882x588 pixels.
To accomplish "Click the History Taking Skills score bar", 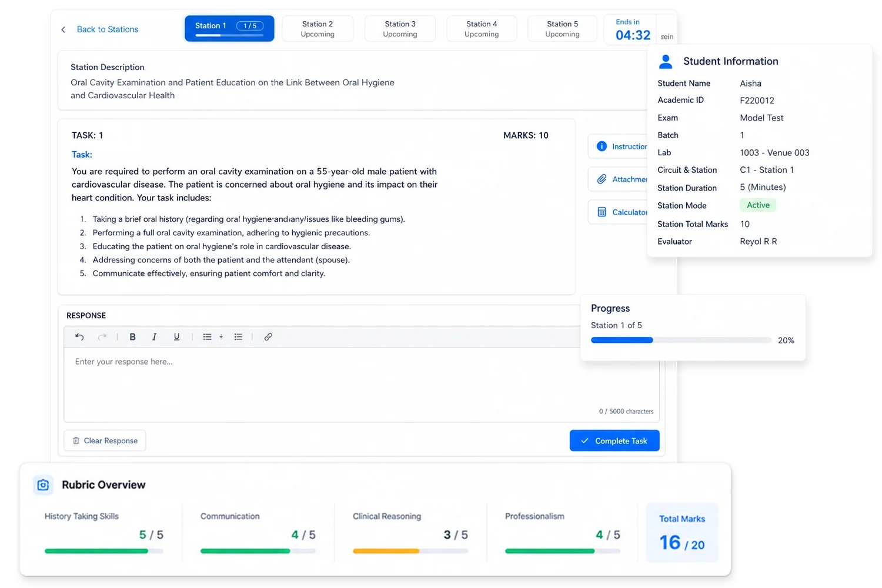I will tap(104, 551).
